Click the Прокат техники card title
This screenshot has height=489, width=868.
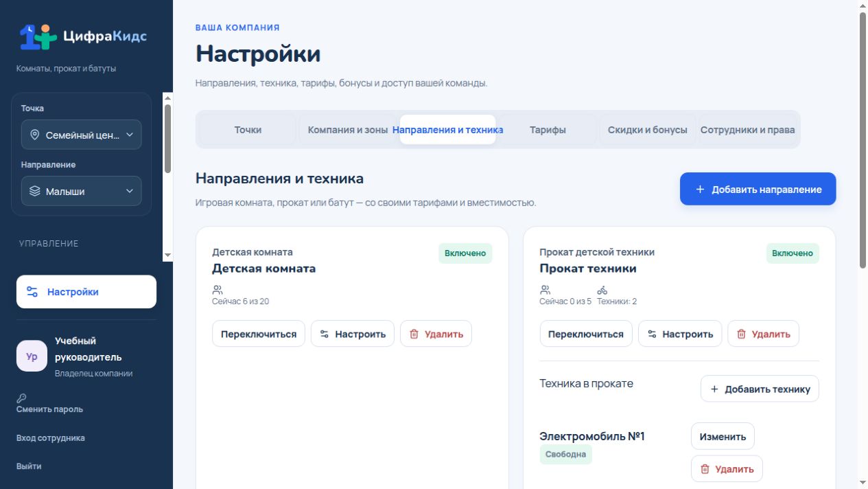[x=588, y=269]
